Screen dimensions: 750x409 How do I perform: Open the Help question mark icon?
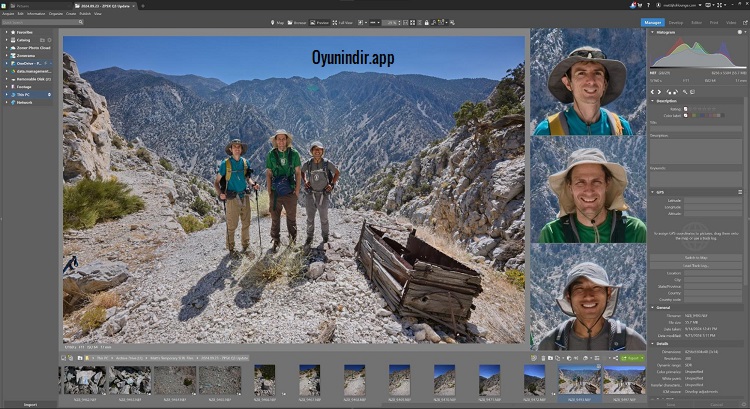(x=649, y=5)
